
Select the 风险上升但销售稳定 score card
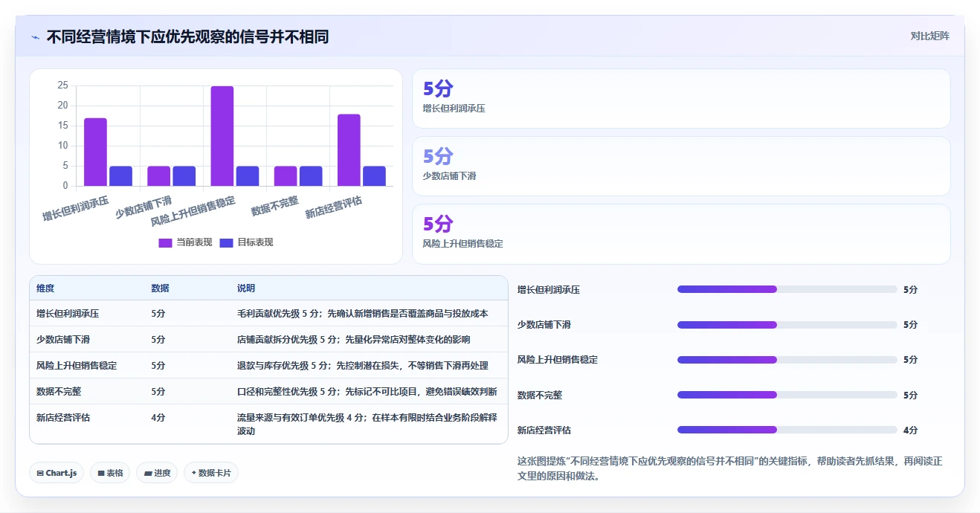[681, 234]
